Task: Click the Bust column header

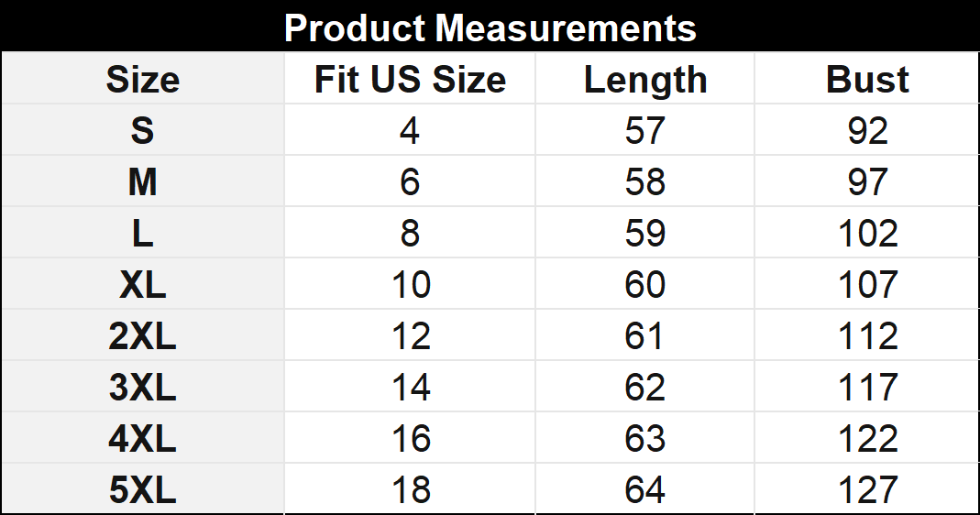Action: click(867, 80)
